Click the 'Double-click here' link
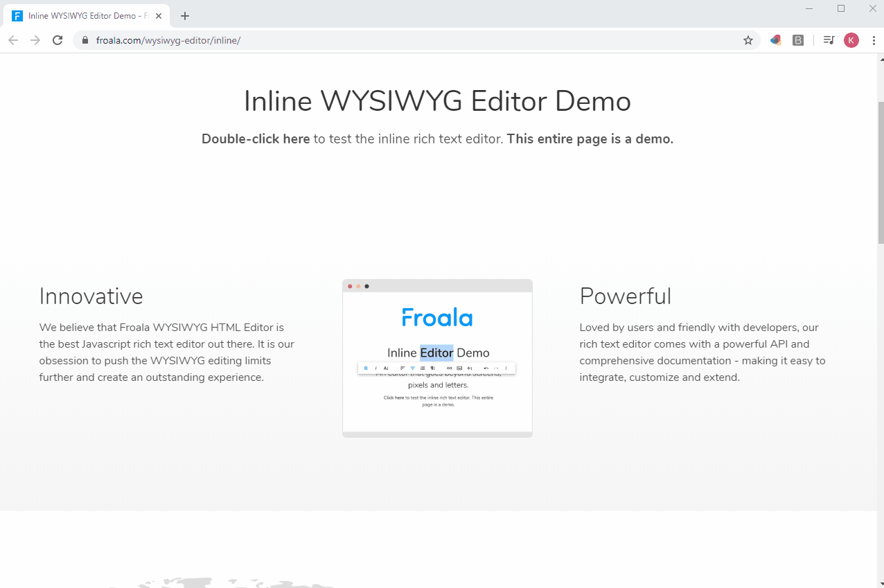The image size is (884, 588). coord(256,139)
